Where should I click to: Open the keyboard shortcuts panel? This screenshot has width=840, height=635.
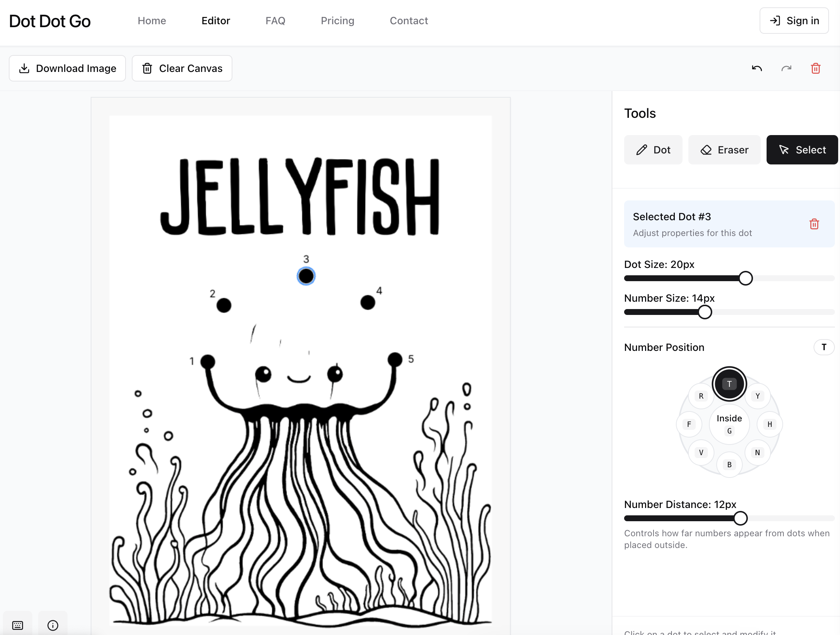tap(18, 625)
